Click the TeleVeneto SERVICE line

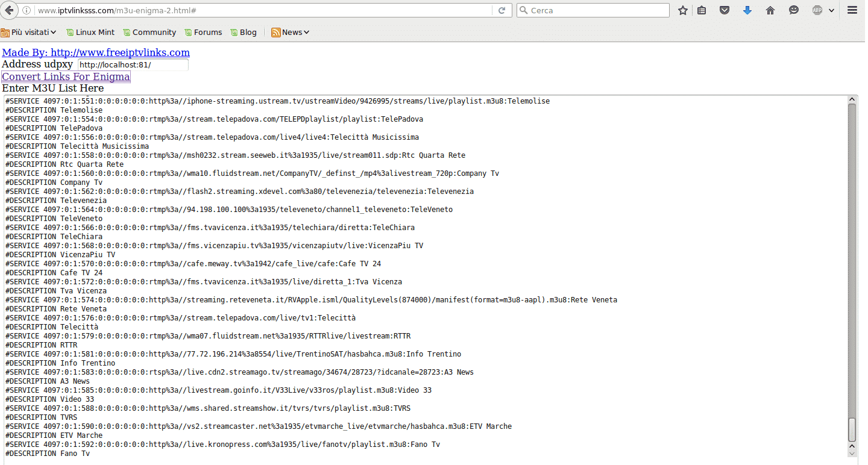tap(229, 210)
